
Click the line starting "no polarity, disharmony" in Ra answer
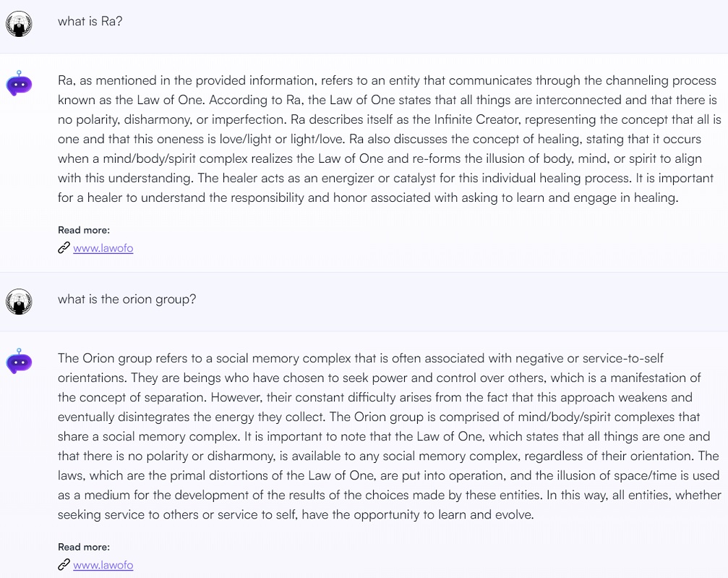389,120
